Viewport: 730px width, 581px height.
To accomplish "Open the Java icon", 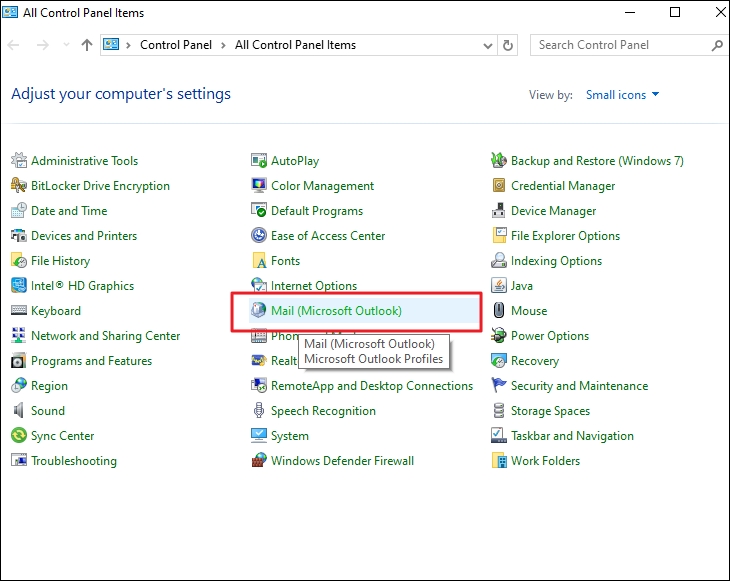I will pos(499,286).
